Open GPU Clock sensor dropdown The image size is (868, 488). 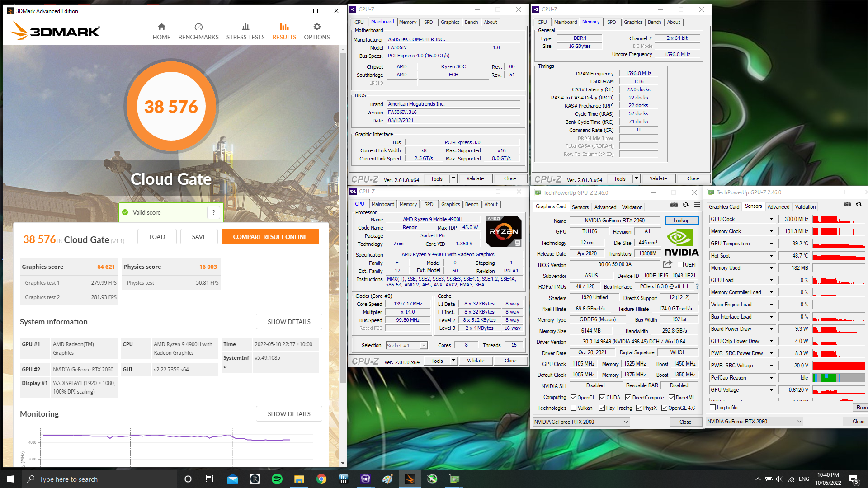coord(771,219)
